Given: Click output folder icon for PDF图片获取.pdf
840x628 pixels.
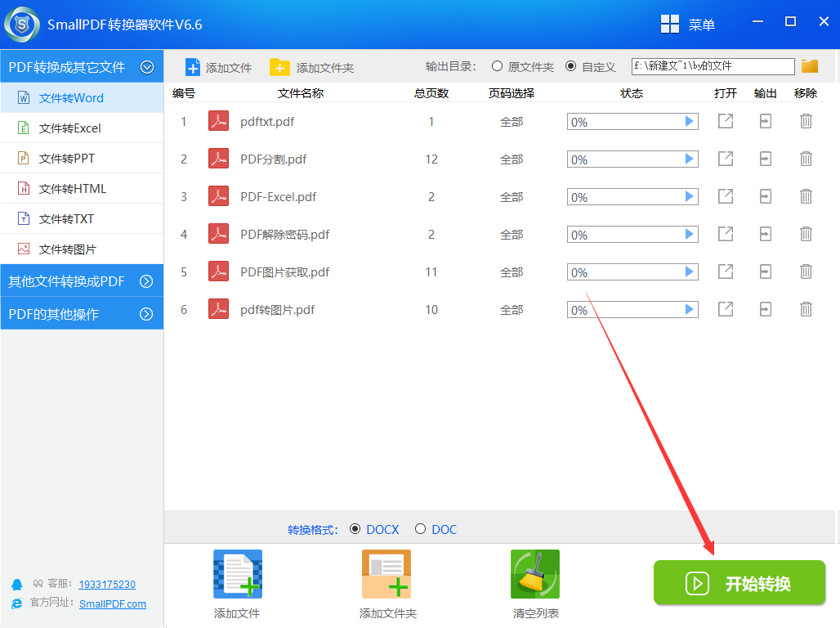Looking at the screenshot, I should (x=766, y=271).
